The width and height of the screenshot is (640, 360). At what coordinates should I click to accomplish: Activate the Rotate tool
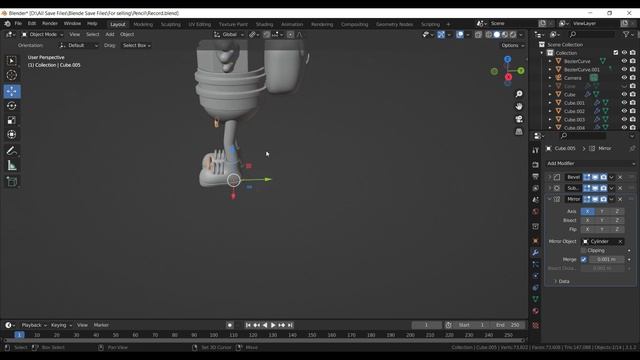click(x=12, y=106)
